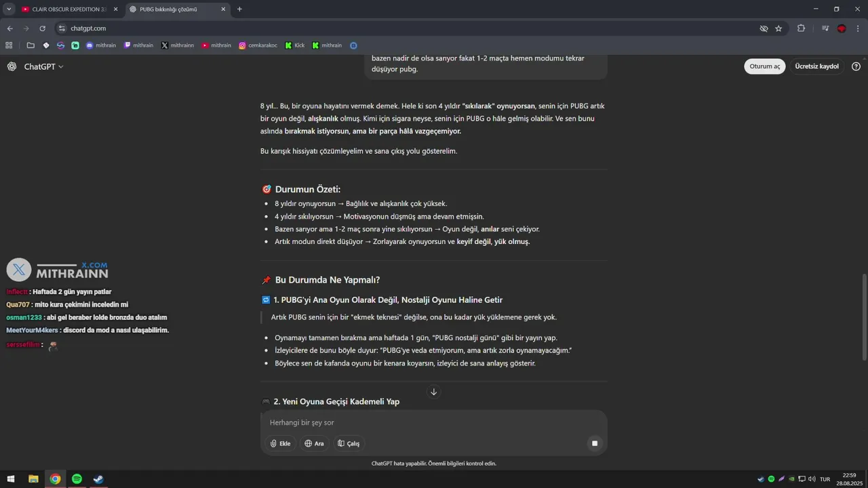Open the Windows Start menu
The width and height of the screenshot is (868, 488).
coord(12,479)
